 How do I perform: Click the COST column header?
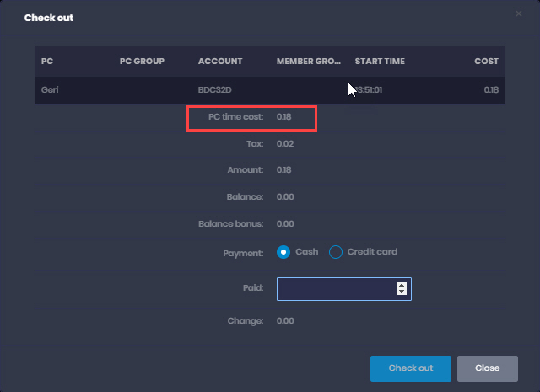[486, 62]
